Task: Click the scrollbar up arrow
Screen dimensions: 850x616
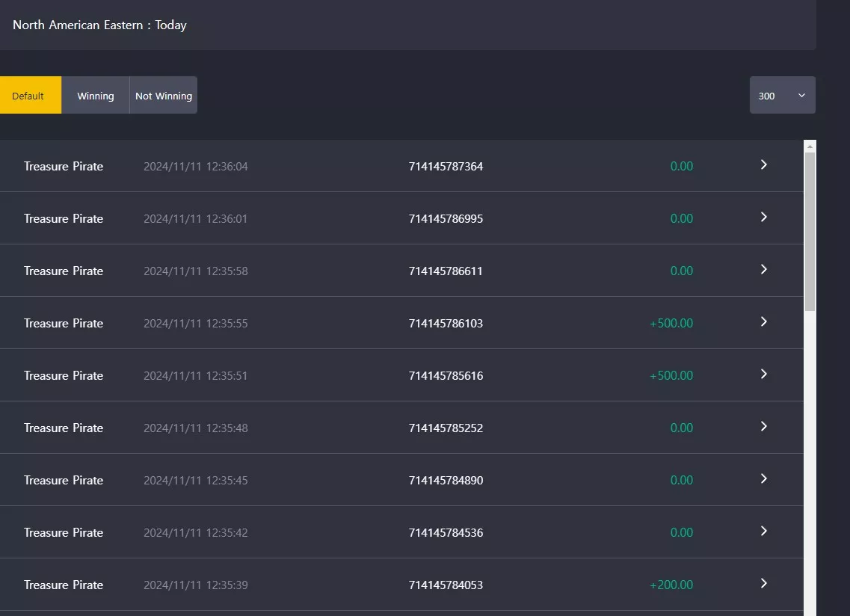Action: 810,147
